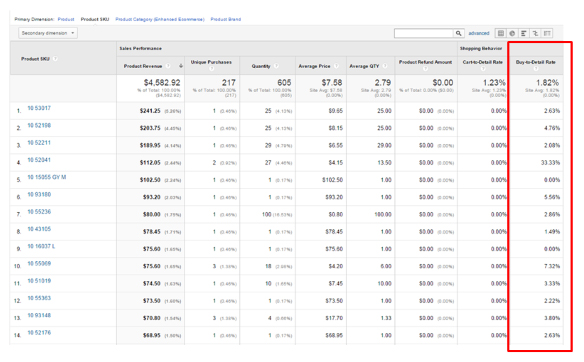
Task: Click the $102.50 average price cell
Action: tap(332, 180)
